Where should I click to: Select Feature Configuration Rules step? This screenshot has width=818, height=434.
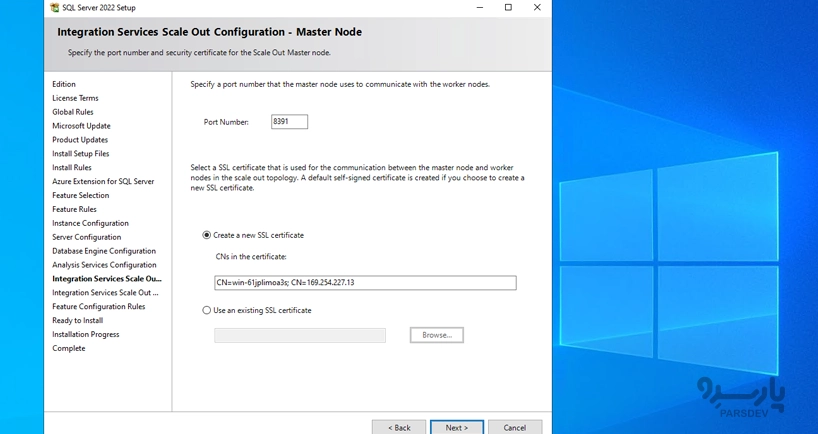click(99, 306)
